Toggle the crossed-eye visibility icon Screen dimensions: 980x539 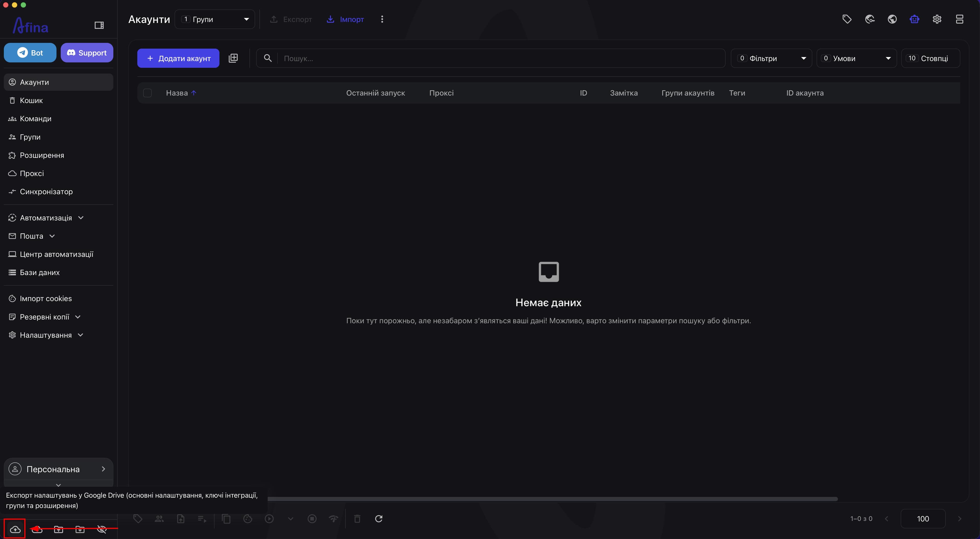(x=102, y=529)
